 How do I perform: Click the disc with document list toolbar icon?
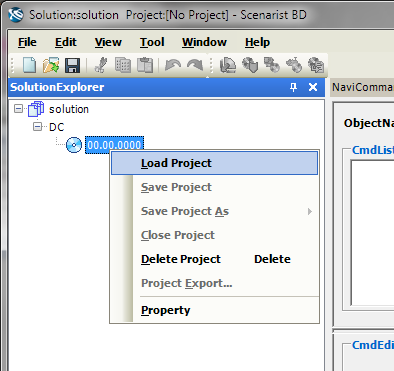pyautogui.click(x=316, y=65)
